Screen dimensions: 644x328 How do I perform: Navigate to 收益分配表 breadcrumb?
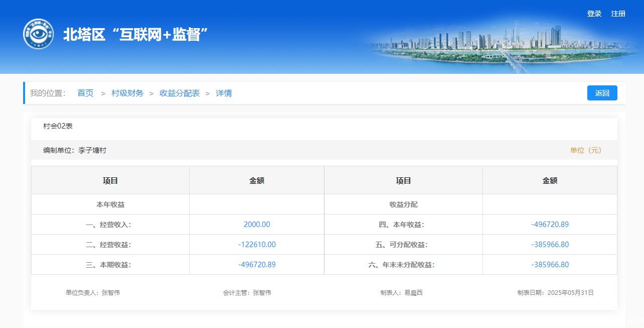180,93
